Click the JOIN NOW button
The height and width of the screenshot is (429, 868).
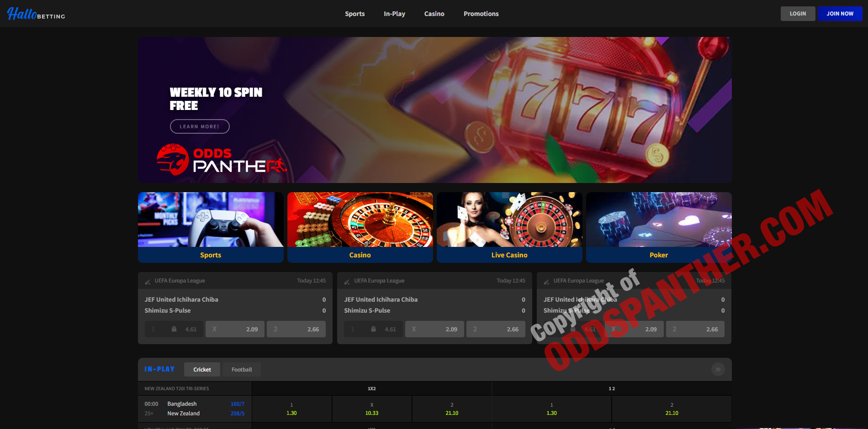pyautogui.click(x=840, y=14)
